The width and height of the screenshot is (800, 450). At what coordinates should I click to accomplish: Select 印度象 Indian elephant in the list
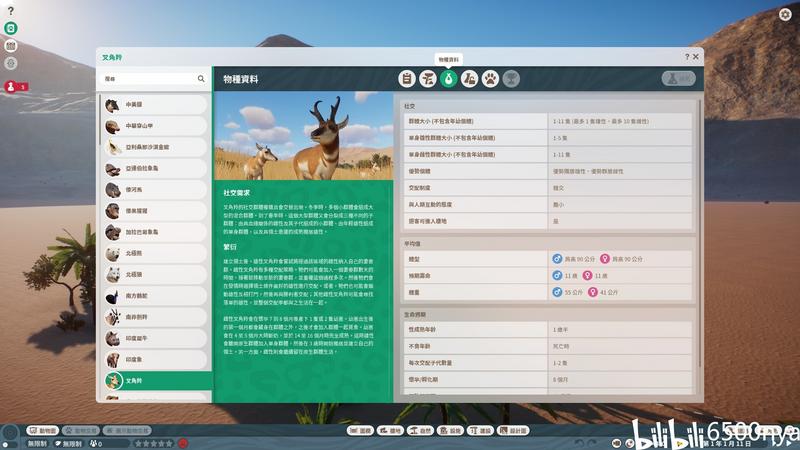pyautogui.click(x=156, y=360)
